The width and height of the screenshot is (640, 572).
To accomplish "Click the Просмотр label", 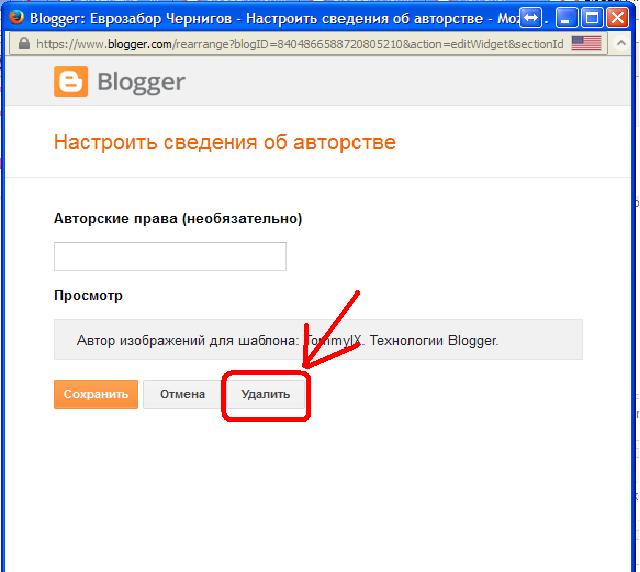I will click(88, 295).
